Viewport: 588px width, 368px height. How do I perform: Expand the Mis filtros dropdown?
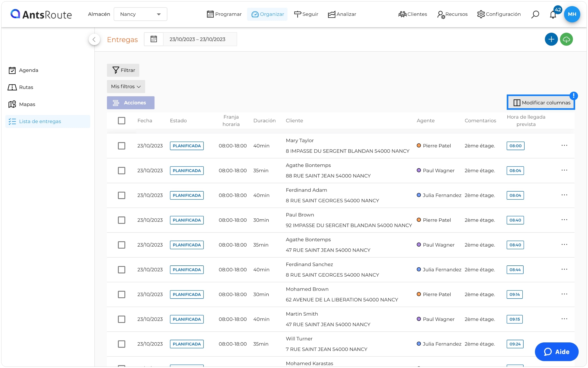tap(126, 87)
